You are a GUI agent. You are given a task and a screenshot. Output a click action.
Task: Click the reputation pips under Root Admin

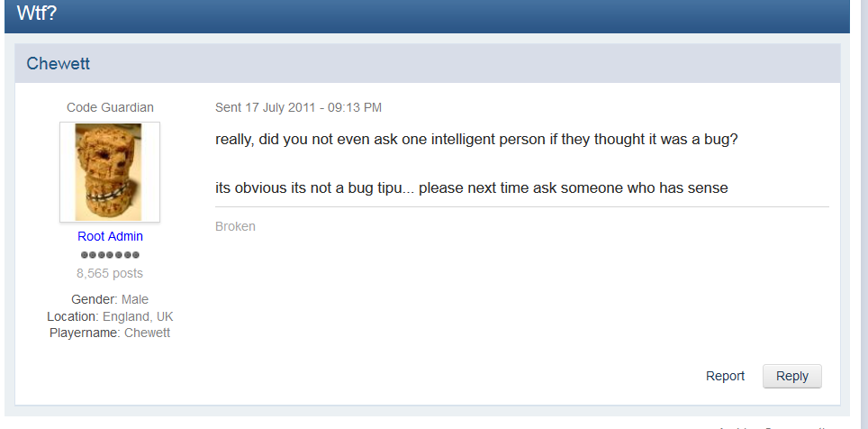coord(110,255)
